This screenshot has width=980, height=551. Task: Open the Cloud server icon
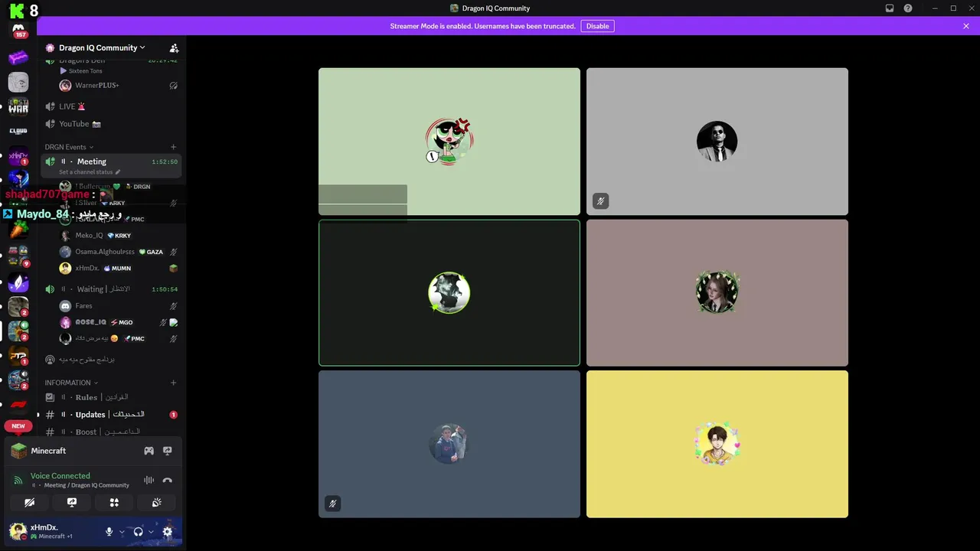(18, 131)
